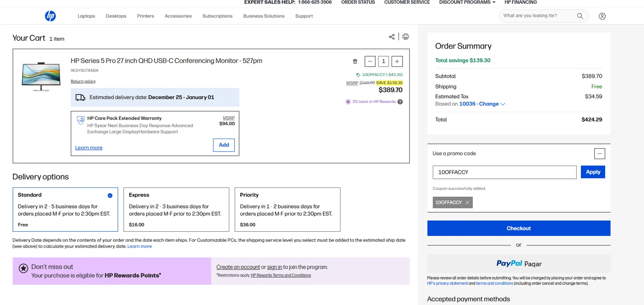The width and height of the screenshot is (644, 305).
Task: Click the Total savings $139.30 text
Action: (463, 60)
